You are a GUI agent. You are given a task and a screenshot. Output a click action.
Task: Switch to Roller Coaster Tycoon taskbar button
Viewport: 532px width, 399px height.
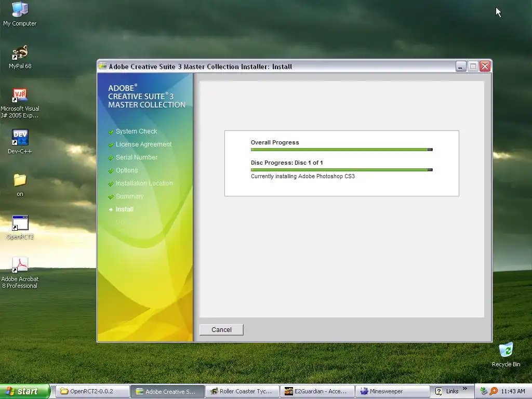(x=243, y=391)
